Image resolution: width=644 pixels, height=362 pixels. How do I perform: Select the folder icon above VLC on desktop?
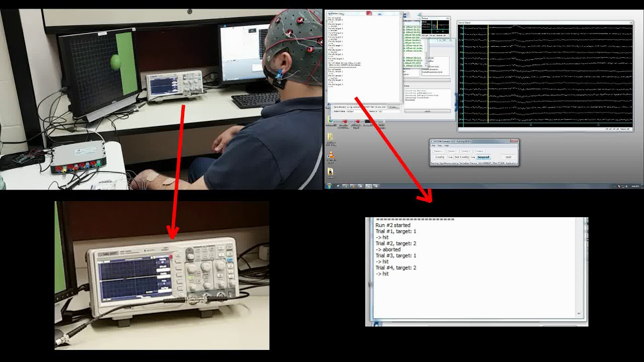331,138
